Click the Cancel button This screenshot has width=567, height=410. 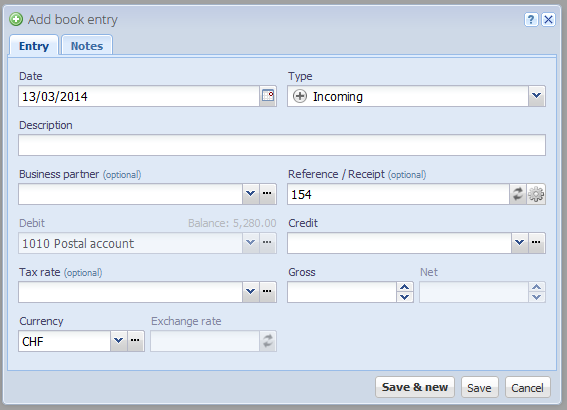528,388
